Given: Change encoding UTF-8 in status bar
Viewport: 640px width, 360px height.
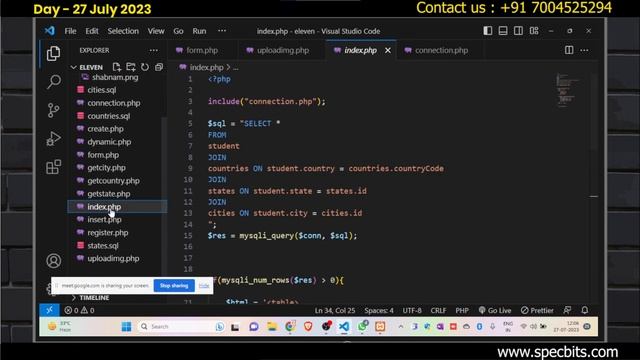Looking at the screenshot, I should [x=412, y=310].
